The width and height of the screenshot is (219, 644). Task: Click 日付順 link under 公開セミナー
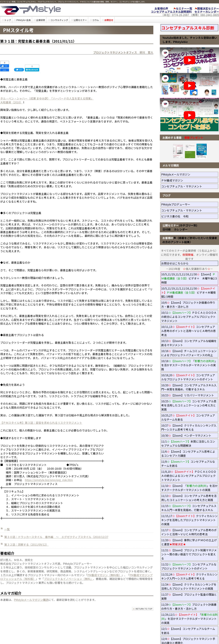point(166,230)
